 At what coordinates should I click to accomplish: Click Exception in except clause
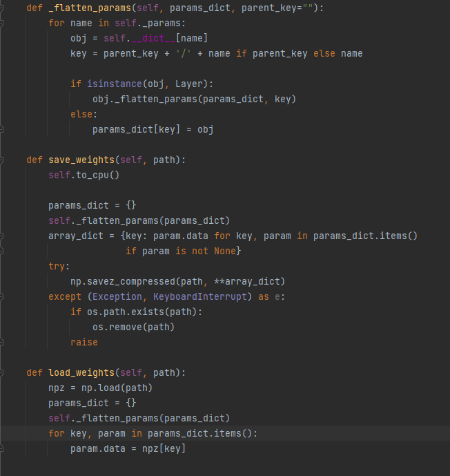coord(117,296)
